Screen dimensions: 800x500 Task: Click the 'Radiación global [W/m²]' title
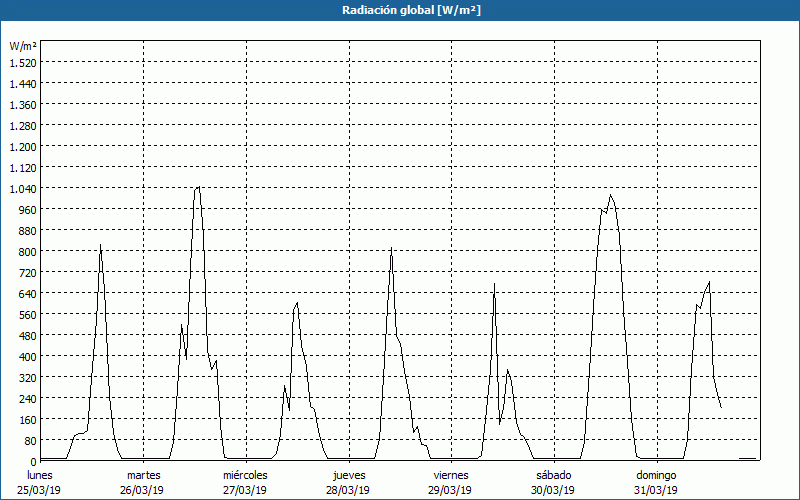tap(411, 10)
